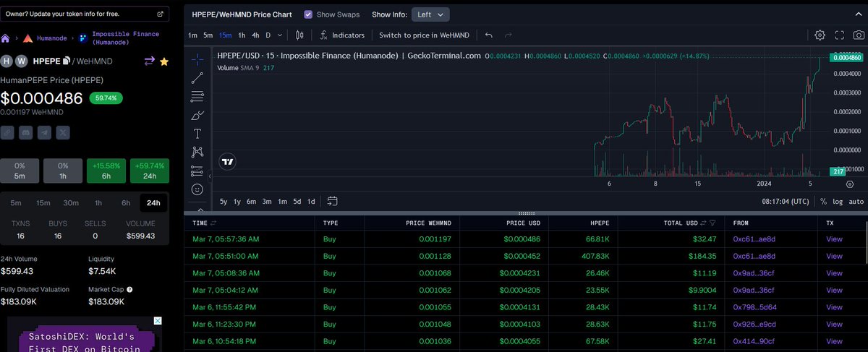Toggle the Total USD currency swap icon
The width and height of the screenshot is (868, 352).
[x=702, y=223]
